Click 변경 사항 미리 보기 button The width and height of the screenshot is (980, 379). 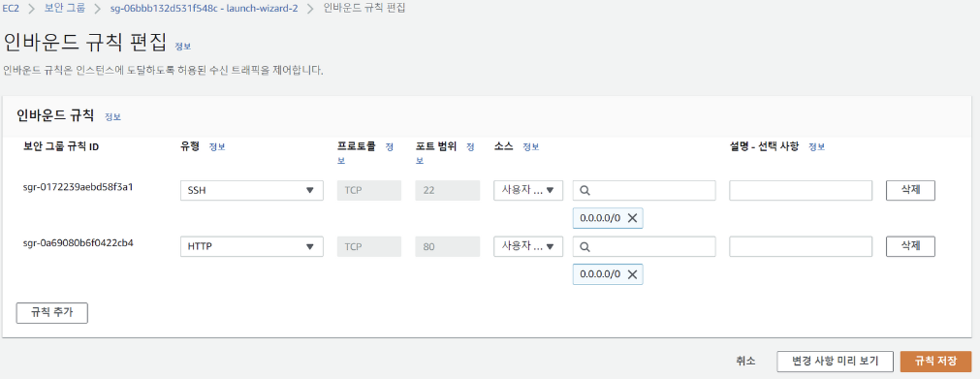click(x=835, y=361)
